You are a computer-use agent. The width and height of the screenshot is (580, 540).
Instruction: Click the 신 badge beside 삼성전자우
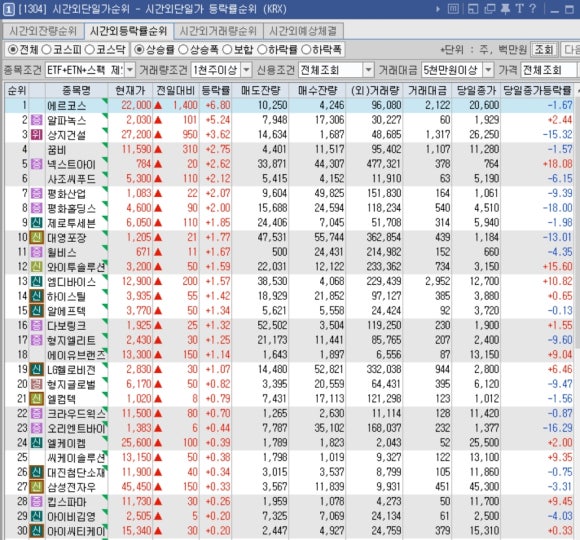click(x=36, y=487)
